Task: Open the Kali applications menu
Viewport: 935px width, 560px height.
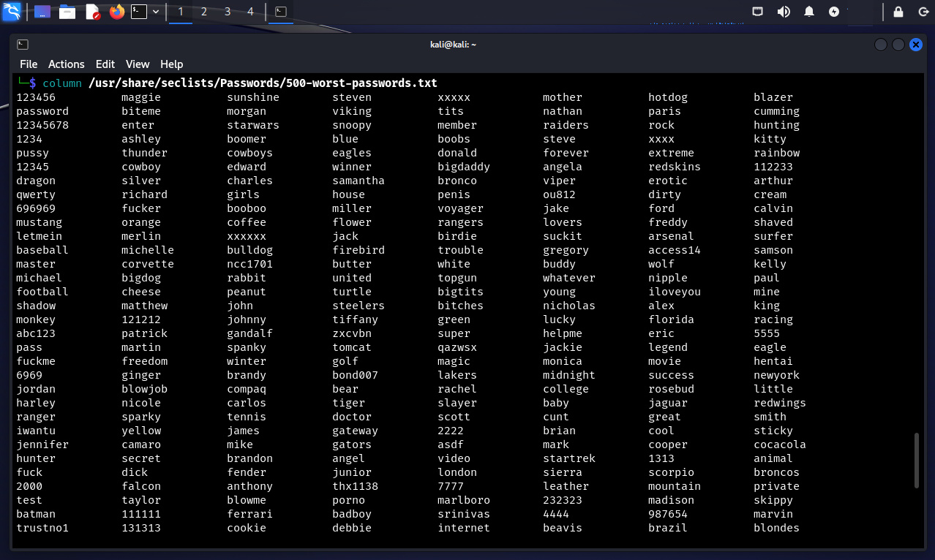Action: (12, 12)
